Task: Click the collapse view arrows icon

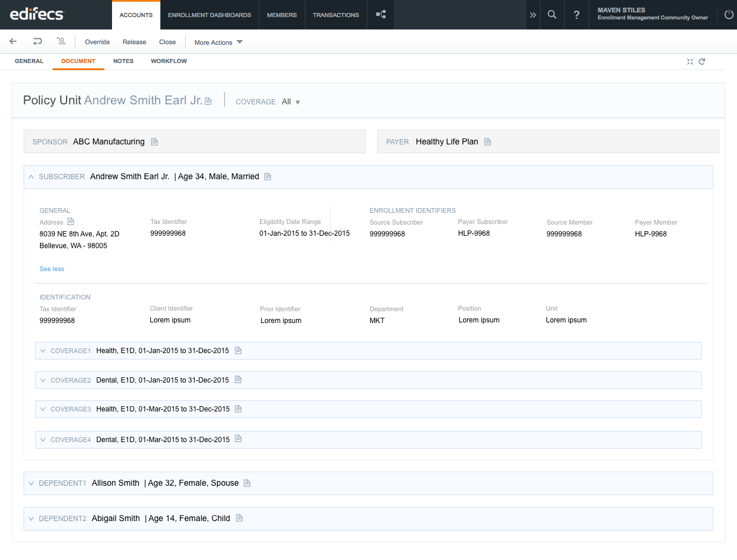Action: coord(690,61)
